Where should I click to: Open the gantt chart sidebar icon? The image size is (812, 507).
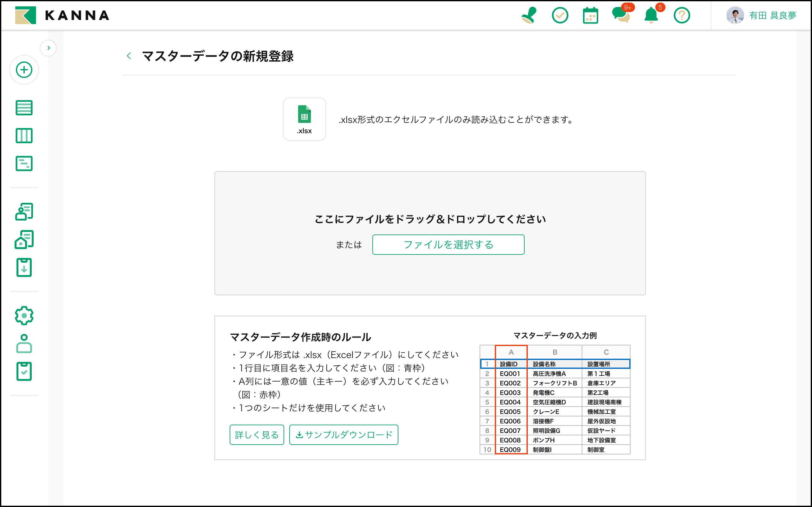[x=24, y=164]
